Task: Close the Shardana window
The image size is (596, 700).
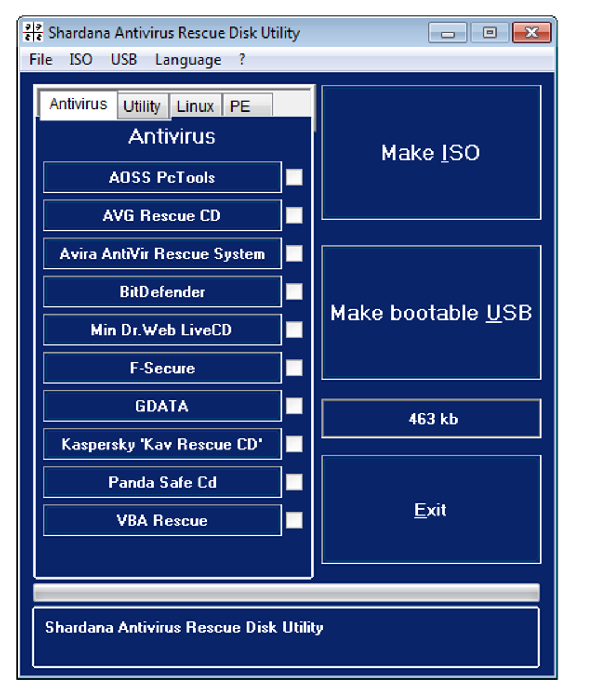Action: point(532,33)
